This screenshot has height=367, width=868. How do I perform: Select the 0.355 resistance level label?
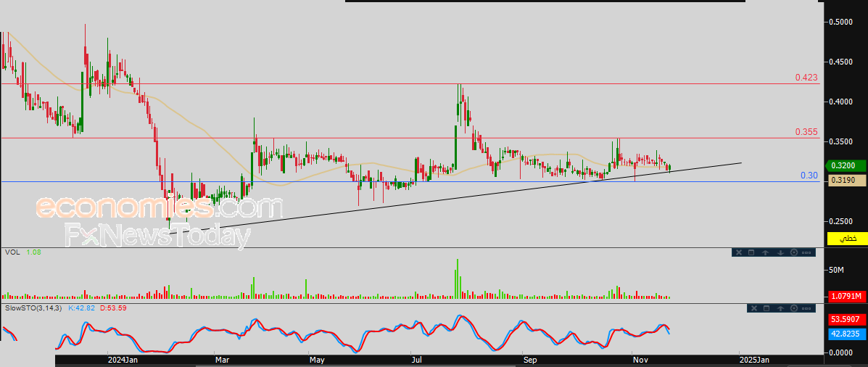806,132
